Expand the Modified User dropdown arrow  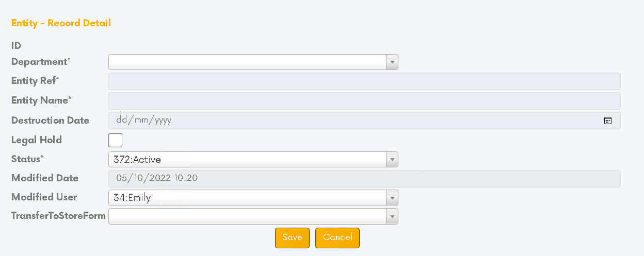tap(392, 198)
